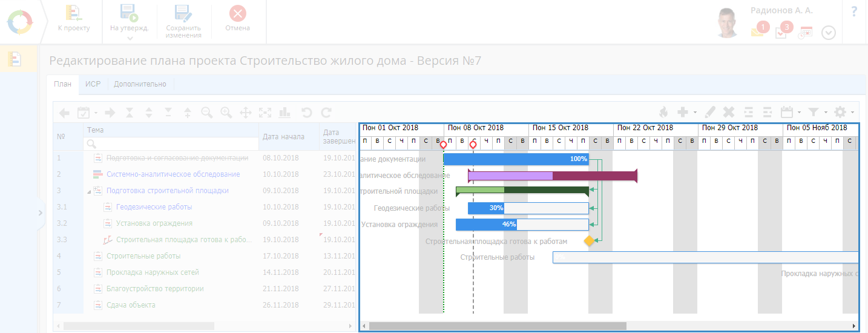This screenshot has width=868, height=333.
Task: Open the help question mark icon
Action: (854, 12)
